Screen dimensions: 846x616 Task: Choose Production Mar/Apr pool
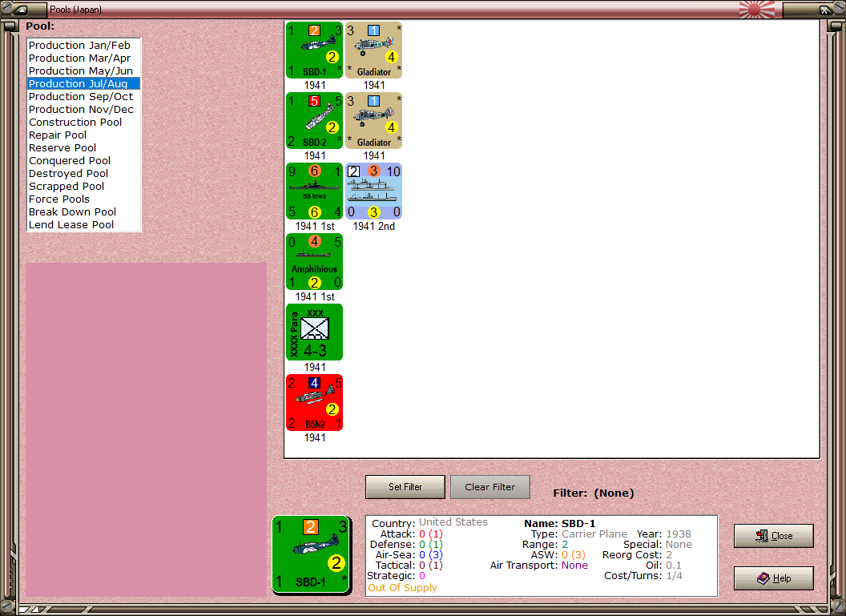(83, 58)
